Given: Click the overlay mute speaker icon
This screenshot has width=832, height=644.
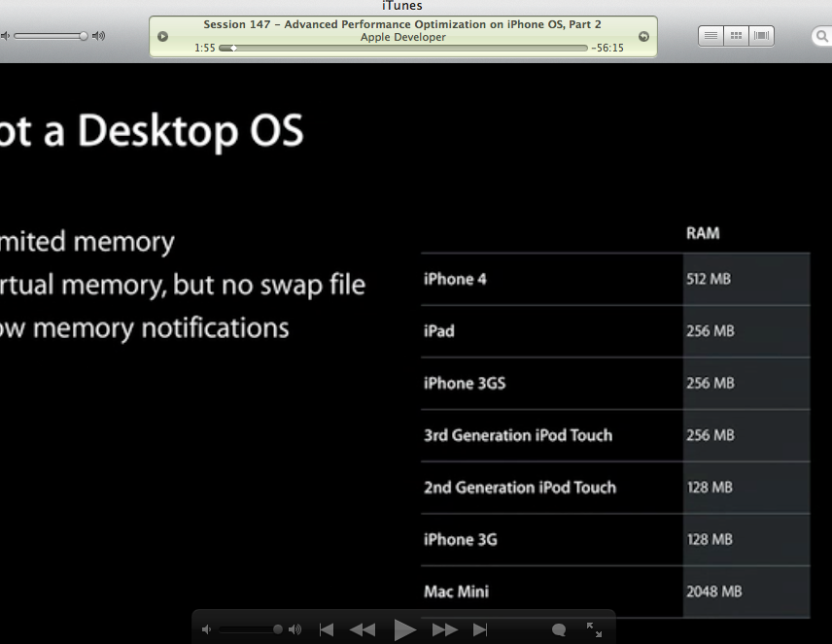Looking at the screenshot, I should pos(207,629).
